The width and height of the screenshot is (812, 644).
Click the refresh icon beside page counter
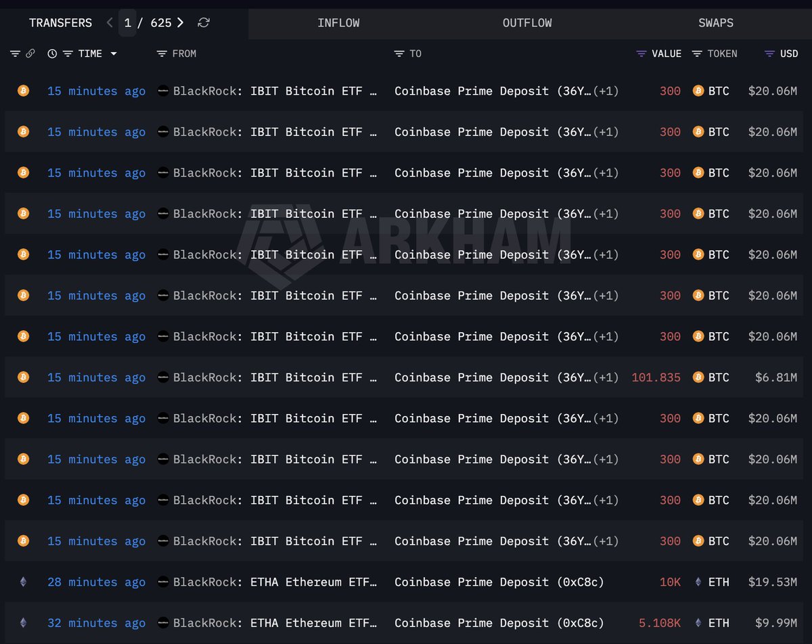pos(204,23)
